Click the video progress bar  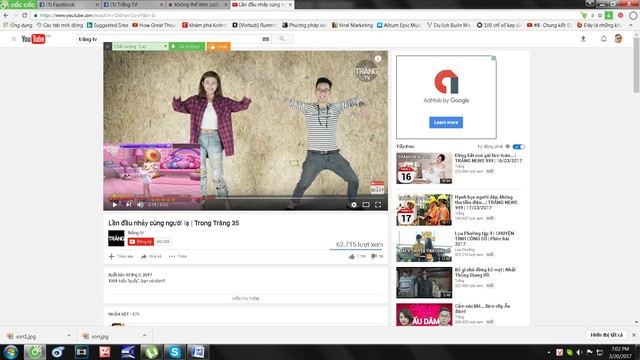point(246,198)
